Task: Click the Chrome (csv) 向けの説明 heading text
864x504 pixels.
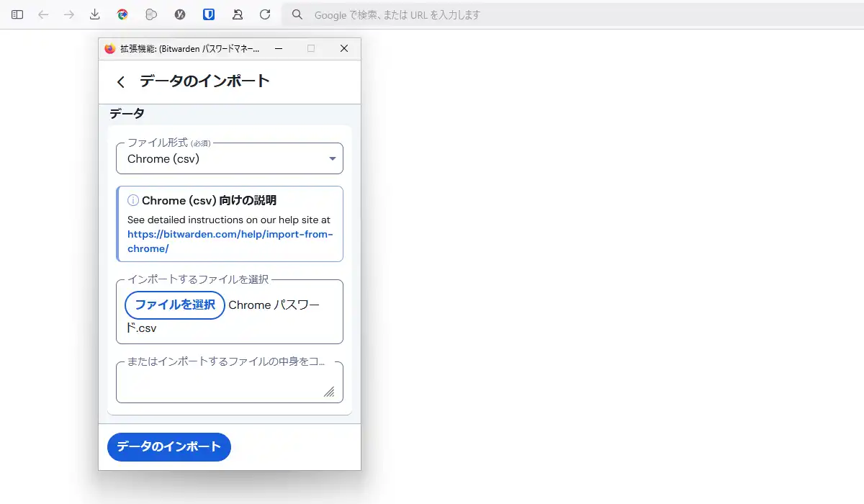Action: click(210, 200)
